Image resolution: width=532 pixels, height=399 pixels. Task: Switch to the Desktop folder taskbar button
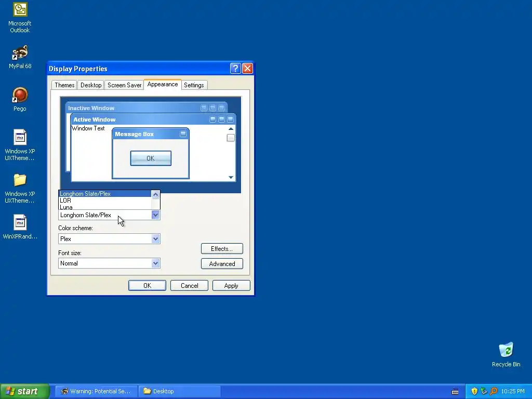(180, 391)
